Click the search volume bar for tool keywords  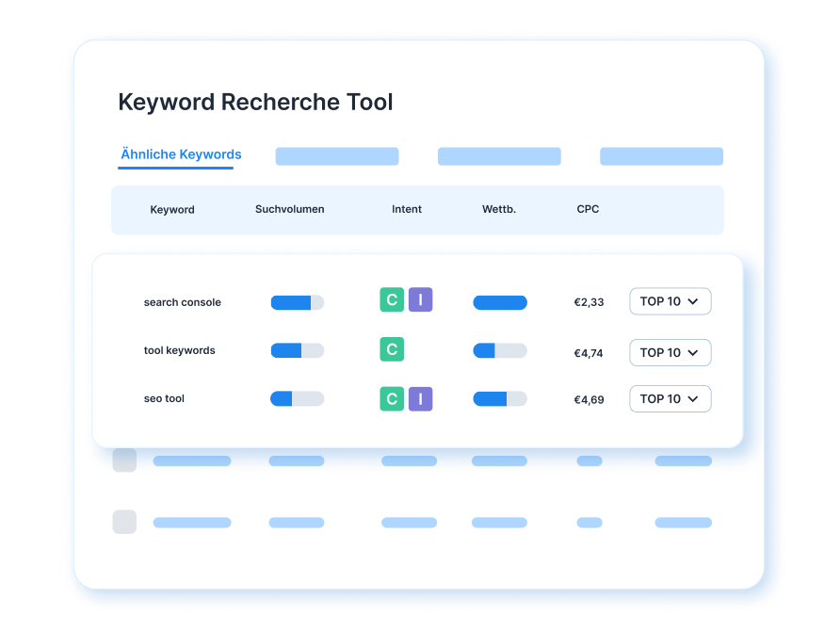tap(298, 350)
